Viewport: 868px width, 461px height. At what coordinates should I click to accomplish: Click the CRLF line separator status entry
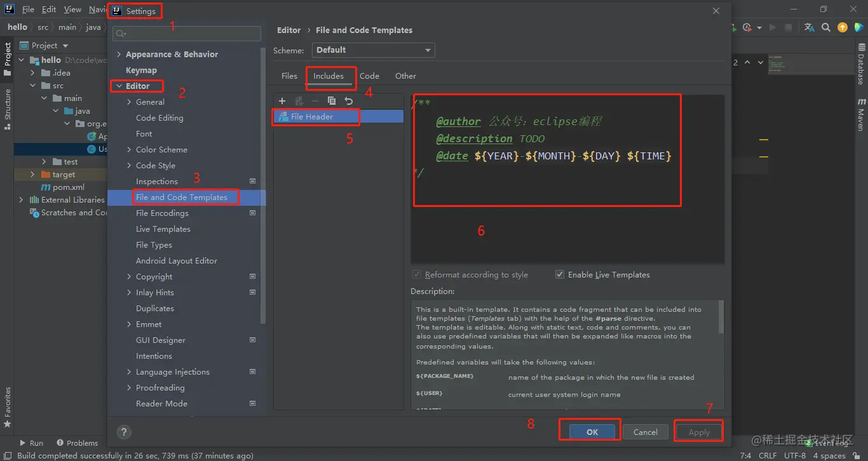[768, 455]
